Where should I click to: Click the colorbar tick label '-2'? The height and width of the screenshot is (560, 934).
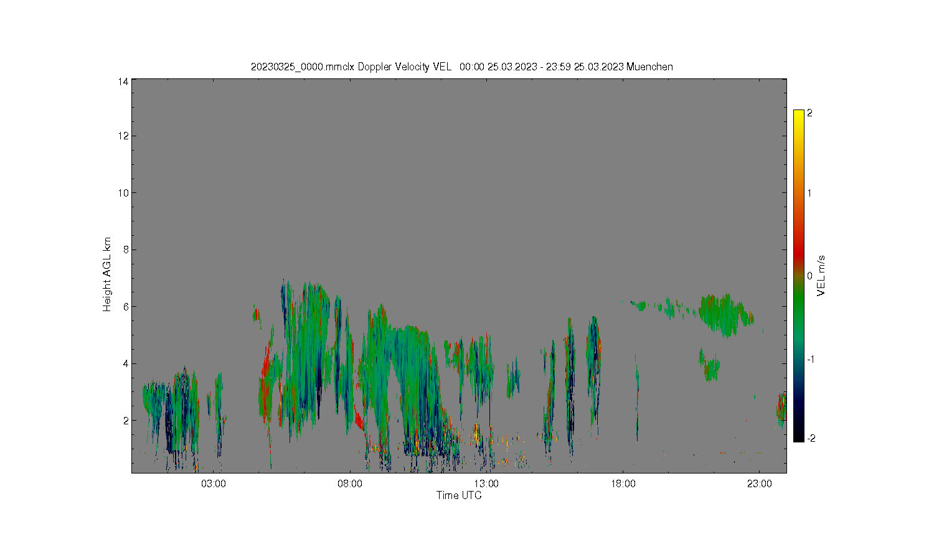[x=811, y=439]
